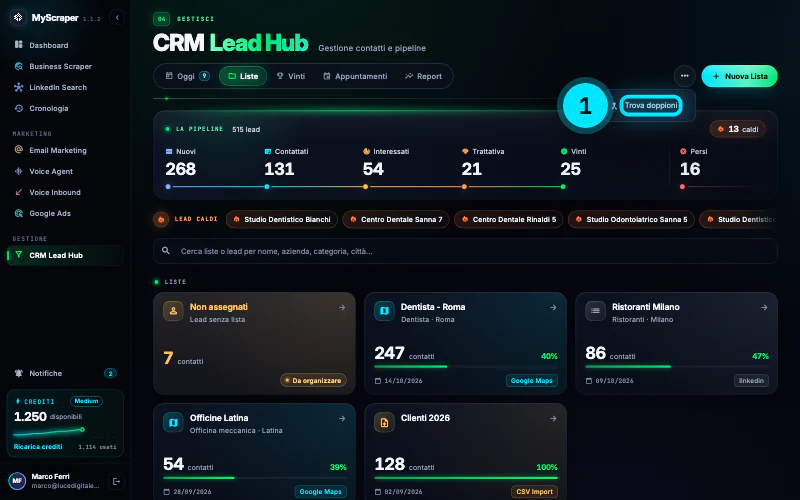This screenshot has width=800, height=500.
Task: Switch to the Oggi tab
Action: [x=187, y=76]
